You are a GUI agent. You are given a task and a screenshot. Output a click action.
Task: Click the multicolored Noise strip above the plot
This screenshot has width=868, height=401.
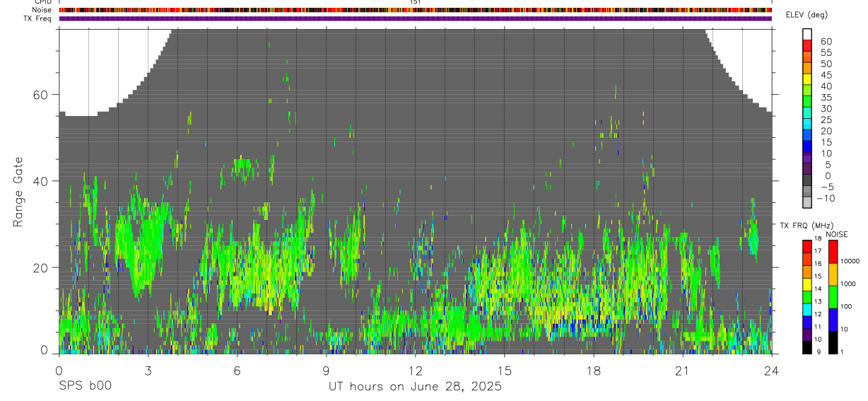(415, 10)
